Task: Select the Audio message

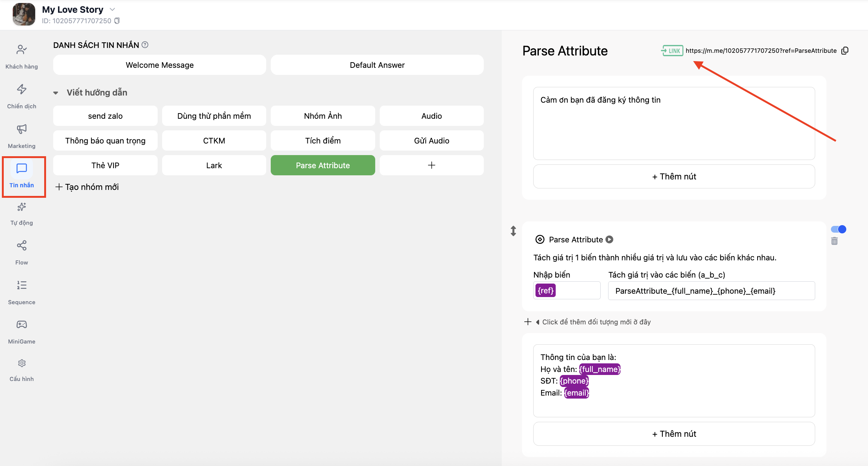Action: click(432, 116)
